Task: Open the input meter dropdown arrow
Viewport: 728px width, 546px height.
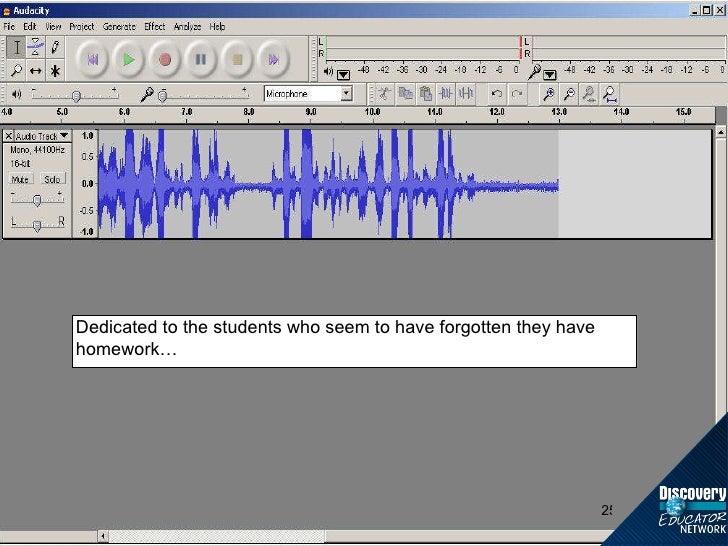Action: point(550,74)
